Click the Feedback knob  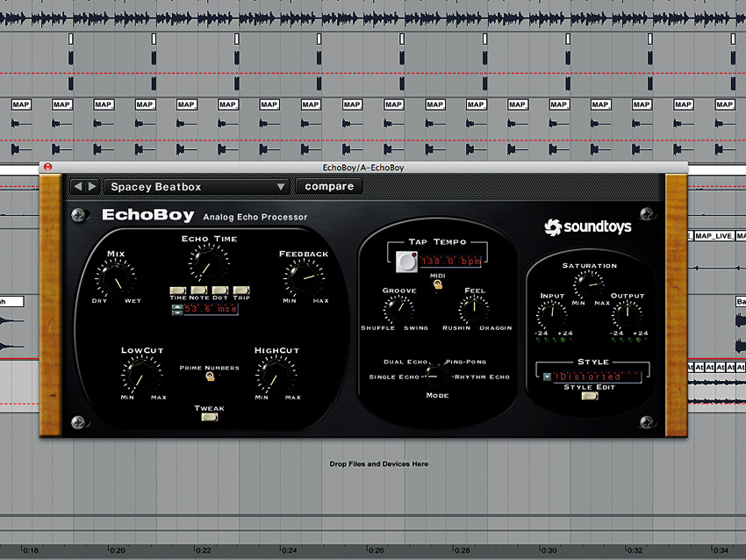(304, 279)
